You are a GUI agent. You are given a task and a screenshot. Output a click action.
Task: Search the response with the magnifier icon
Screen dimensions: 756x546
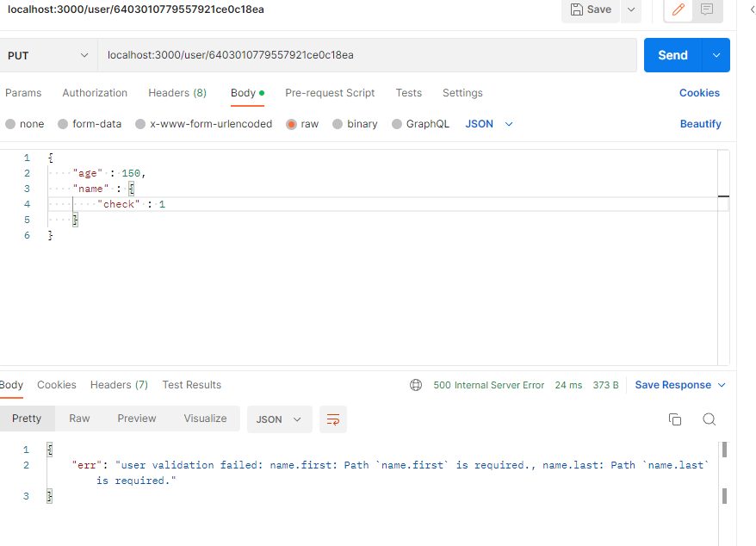coord(709,419)
